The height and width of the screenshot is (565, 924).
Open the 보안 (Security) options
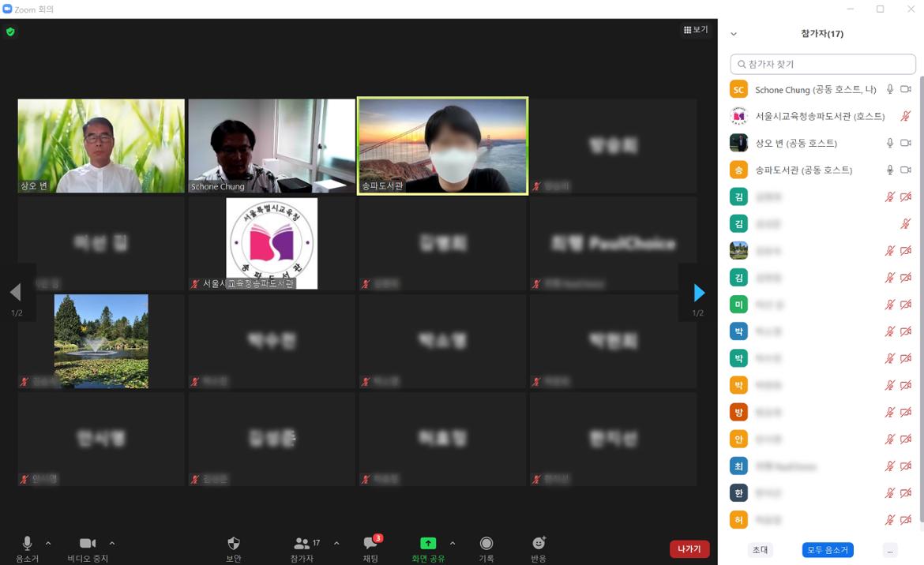point(232,548)
